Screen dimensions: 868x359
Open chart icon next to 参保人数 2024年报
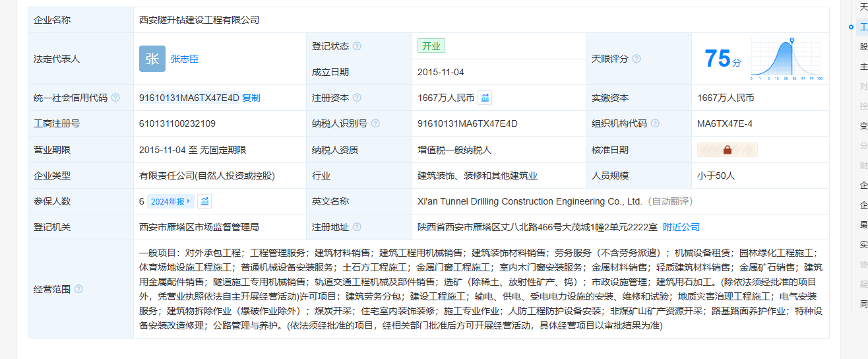(204, 201)
